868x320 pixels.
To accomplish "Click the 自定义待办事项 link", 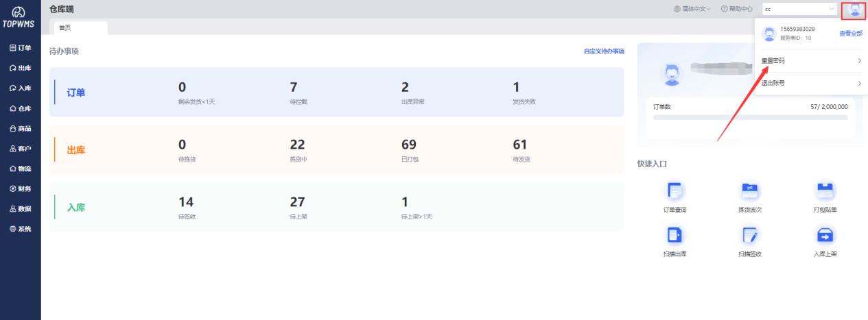I will [604, 51].
